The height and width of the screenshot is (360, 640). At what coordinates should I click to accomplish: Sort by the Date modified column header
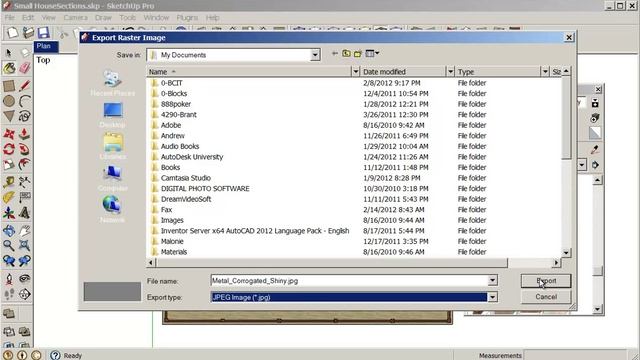pos(403,72)
